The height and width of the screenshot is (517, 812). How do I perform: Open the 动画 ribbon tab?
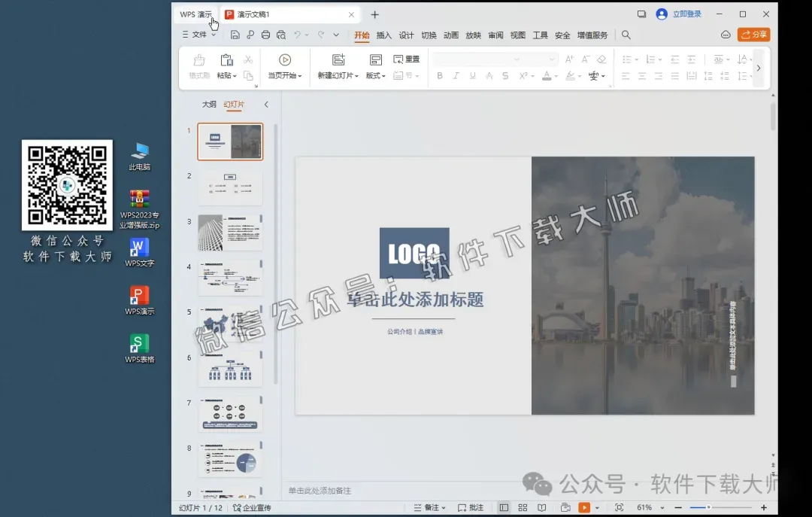451,35
